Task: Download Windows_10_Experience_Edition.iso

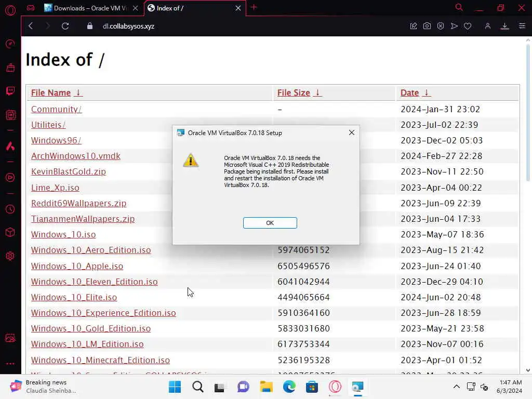Action: 103,313
